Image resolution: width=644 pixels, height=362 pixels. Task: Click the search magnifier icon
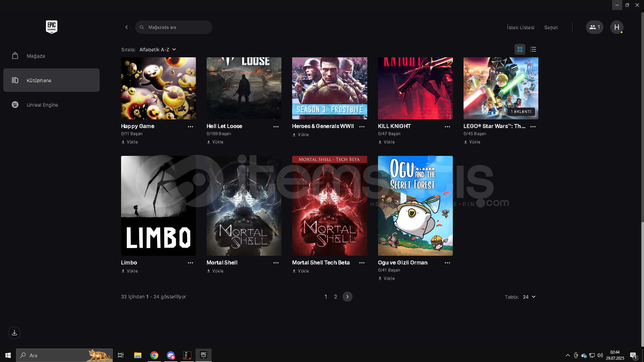[x=142, y=27]
